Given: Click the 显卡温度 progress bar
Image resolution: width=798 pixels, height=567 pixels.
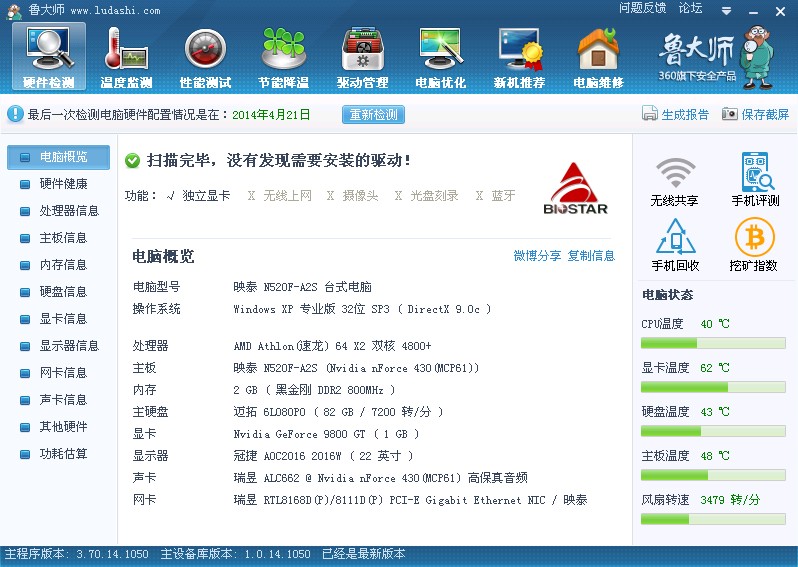Looking at the screenshot, I should pyautogui.click(x=713, y=387).
